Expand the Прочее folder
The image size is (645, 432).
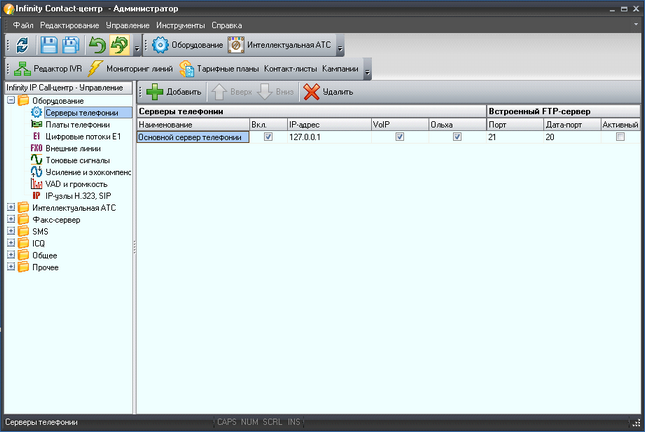click(x=11, y=267)
